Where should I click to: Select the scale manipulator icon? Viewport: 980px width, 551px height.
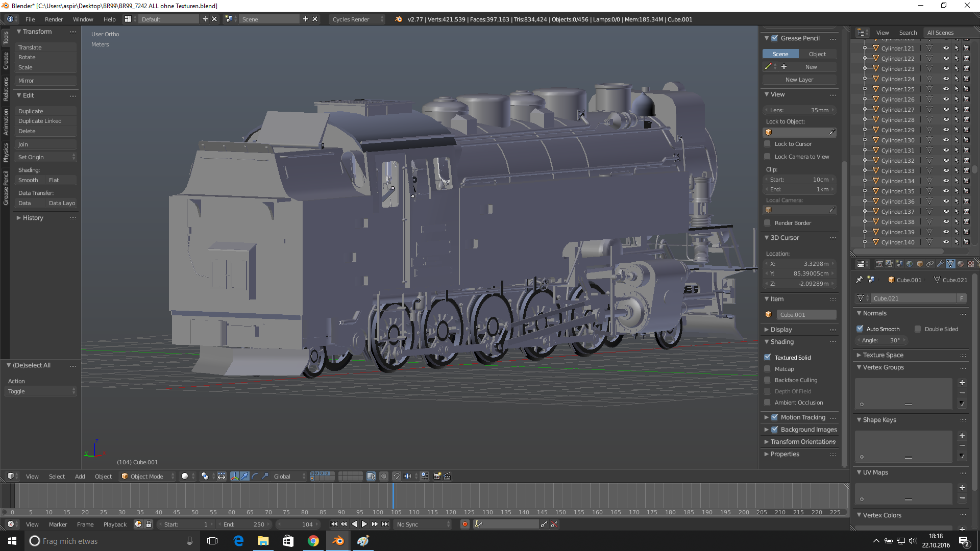265,476
